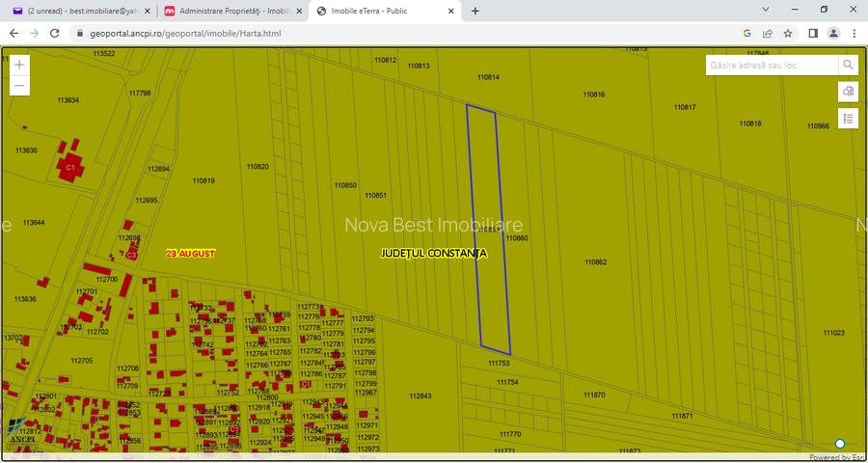Open a new browser tab
Screen dimensions: 868x463
[x=475, y=11]
